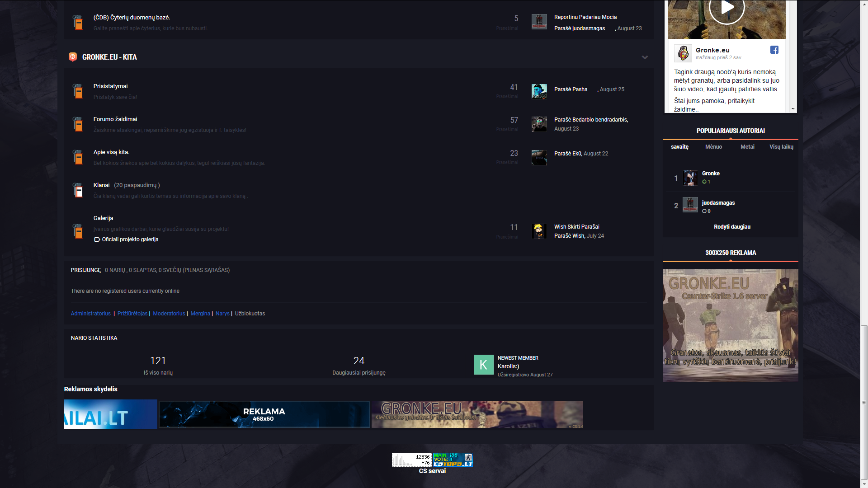Open Wish's avatar in the Galerija row
868x488 pixels.
[539, 231]
